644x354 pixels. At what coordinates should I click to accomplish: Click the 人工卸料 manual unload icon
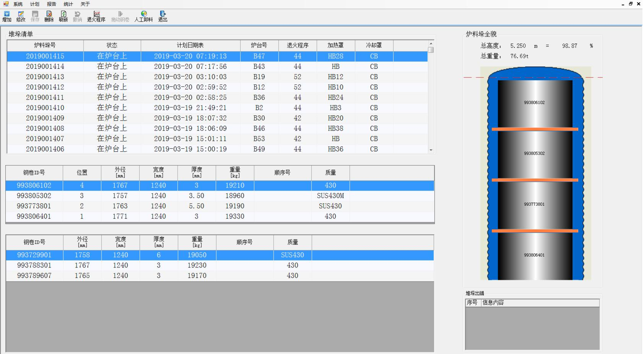pyautogui.click(x=144, y=16)
